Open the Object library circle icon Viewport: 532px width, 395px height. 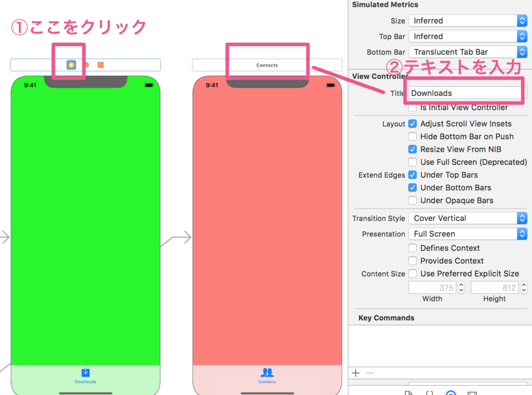pos(450,393)
